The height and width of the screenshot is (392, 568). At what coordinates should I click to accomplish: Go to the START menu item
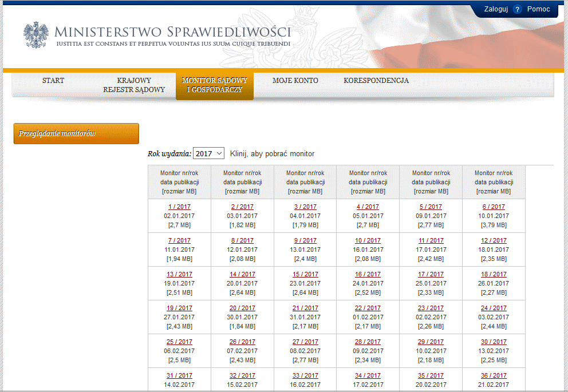pos(53,80)
